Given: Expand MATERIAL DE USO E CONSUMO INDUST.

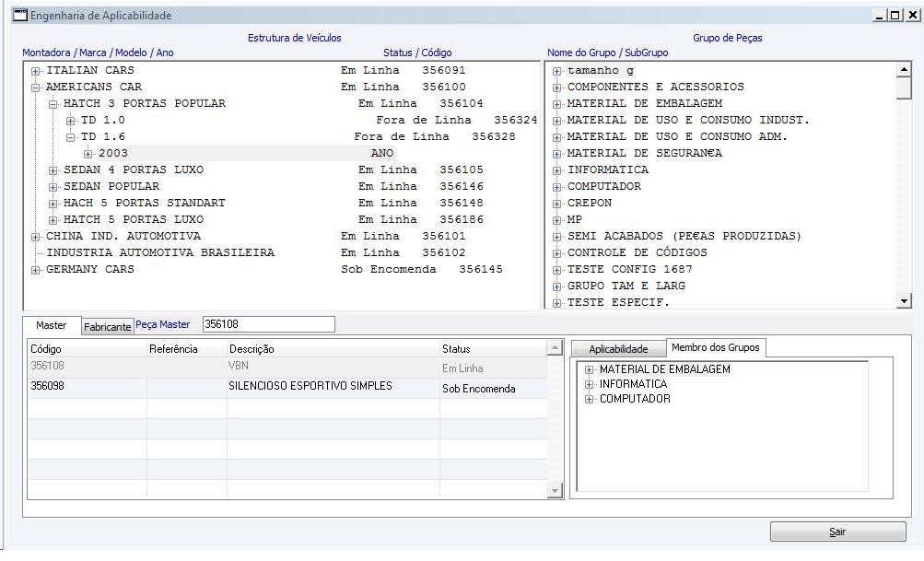Looking at the screenshot, I should tap(556, 121).
